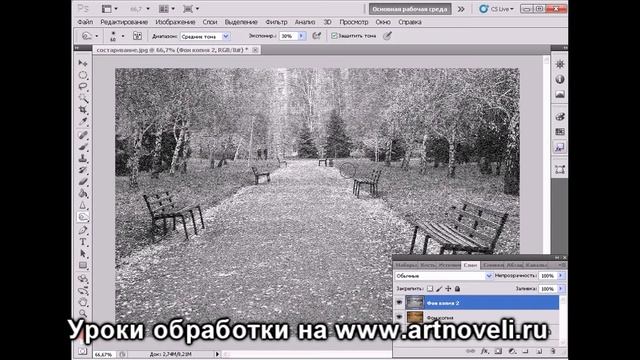Create new adjustment layer icon
The height and width of the screenshot is (360, 640).
coord(512,351)
